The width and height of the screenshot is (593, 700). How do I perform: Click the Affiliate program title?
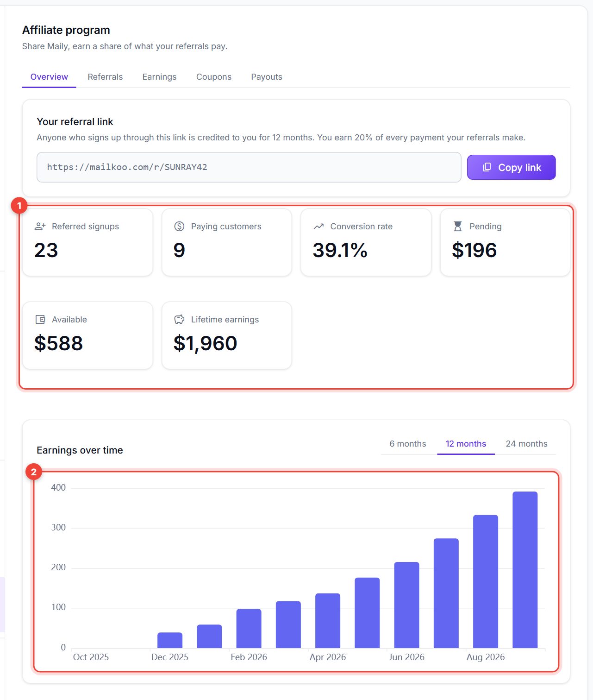pyautogui.click(x=66, y=30)
